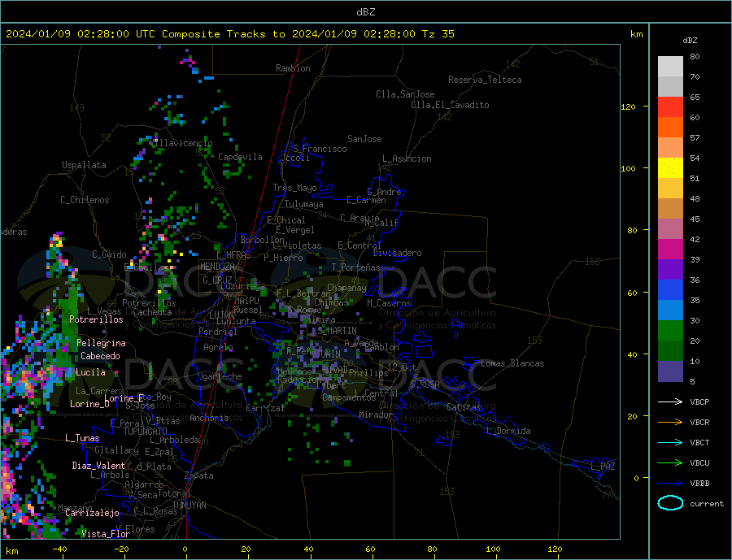Click the green VBCU arrow in the legend
732x560 pixels.
pyautogui.click(x=670, y=463)
